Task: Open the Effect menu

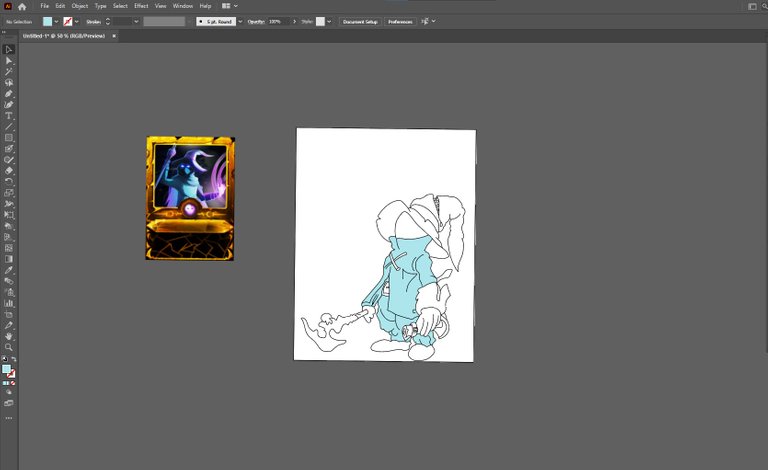Action: (x=141, y=6)
